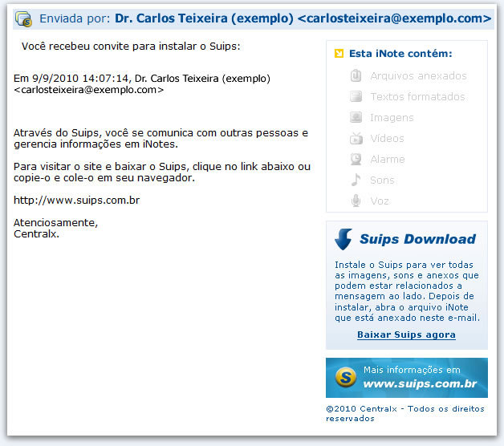Image resolution: width=504 pixels, height=446 pixels.
Task: Open the Baixar Suips agora link
Action: point(406,334)
